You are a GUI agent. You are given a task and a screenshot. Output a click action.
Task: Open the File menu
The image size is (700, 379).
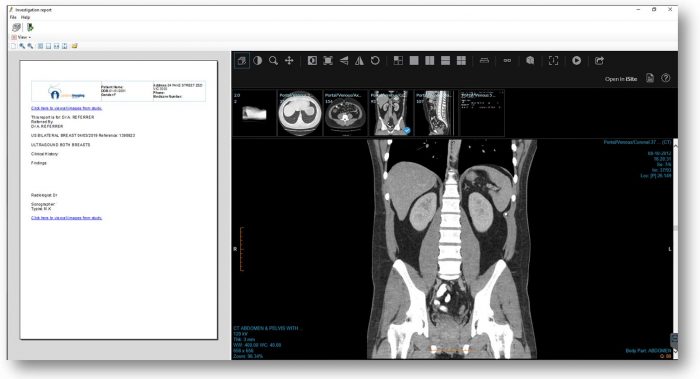click(x=13, y=17)
